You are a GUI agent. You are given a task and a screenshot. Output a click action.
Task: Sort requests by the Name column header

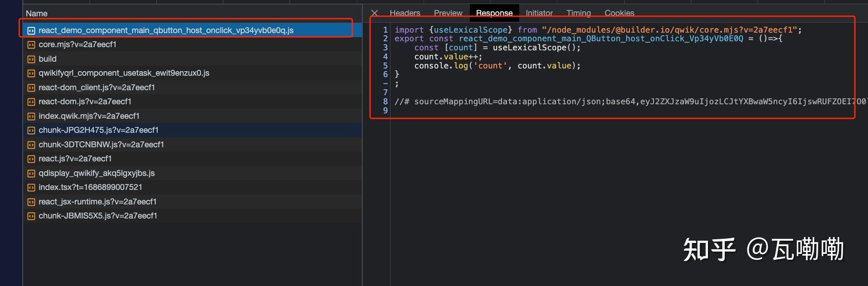pyautogui.click(x=37, y=14)
